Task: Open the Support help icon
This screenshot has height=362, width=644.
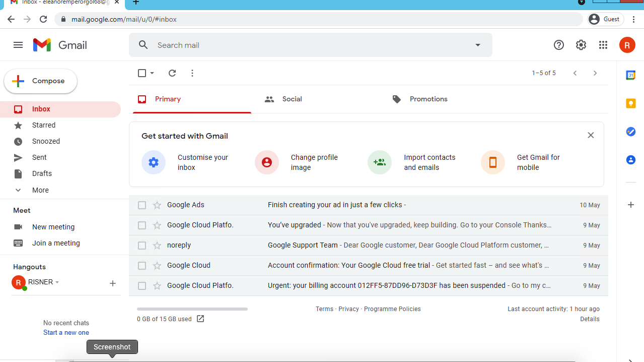Action: coord(559,45)
